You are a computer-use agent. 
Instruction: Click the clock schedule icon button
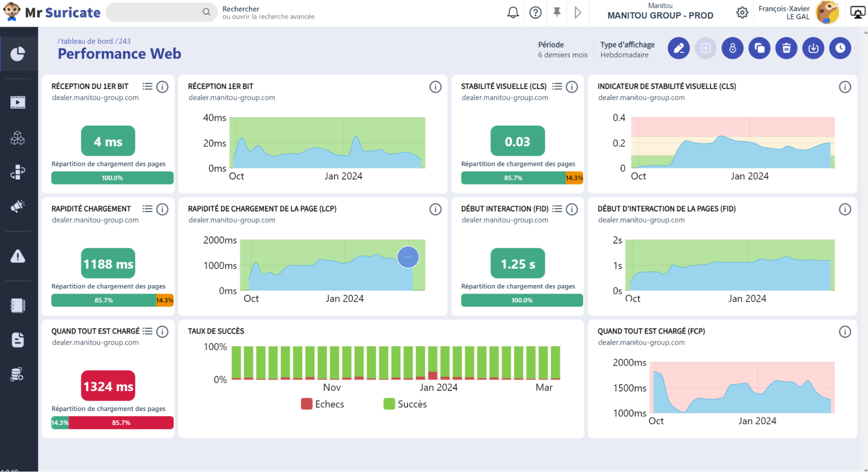(x=840, y=48)
